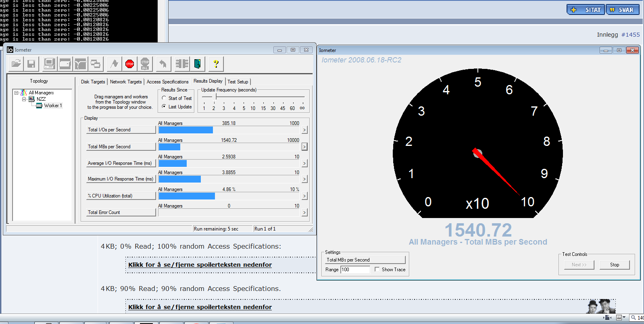Click the Reset workers arrow icon
644x324 pixels.
tap(163, 64)
